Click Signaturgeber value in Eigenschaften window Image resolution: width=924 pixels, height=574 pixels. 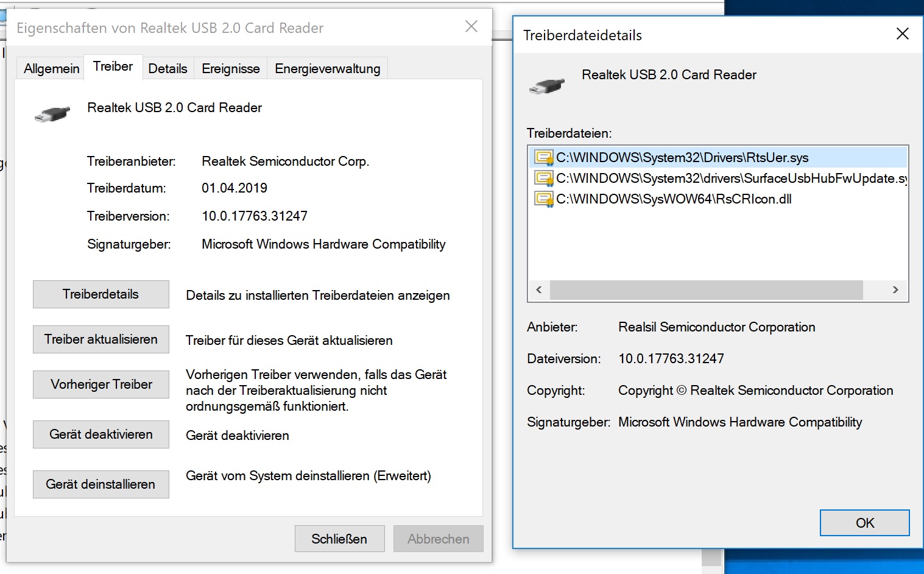tap(323, 244)
